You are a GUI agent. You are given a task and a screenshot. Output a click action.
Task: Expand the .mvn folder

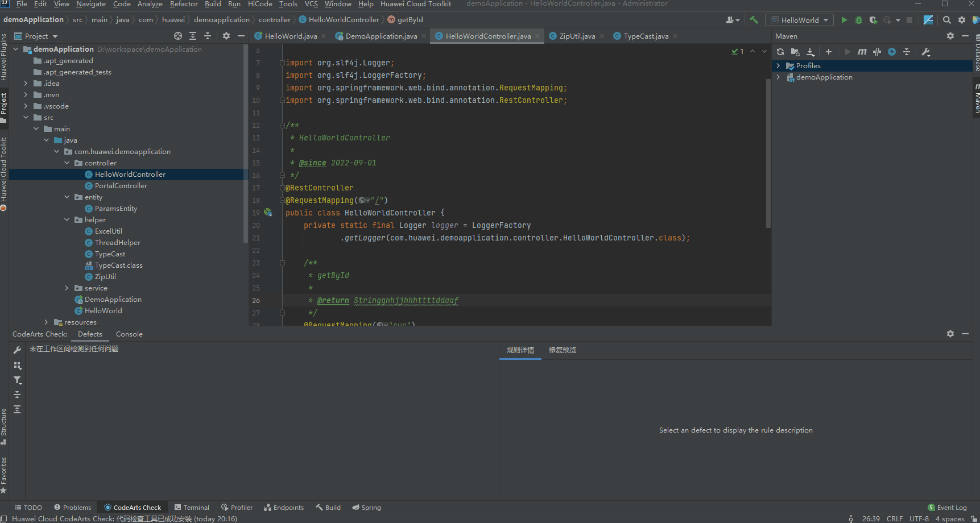26,95
